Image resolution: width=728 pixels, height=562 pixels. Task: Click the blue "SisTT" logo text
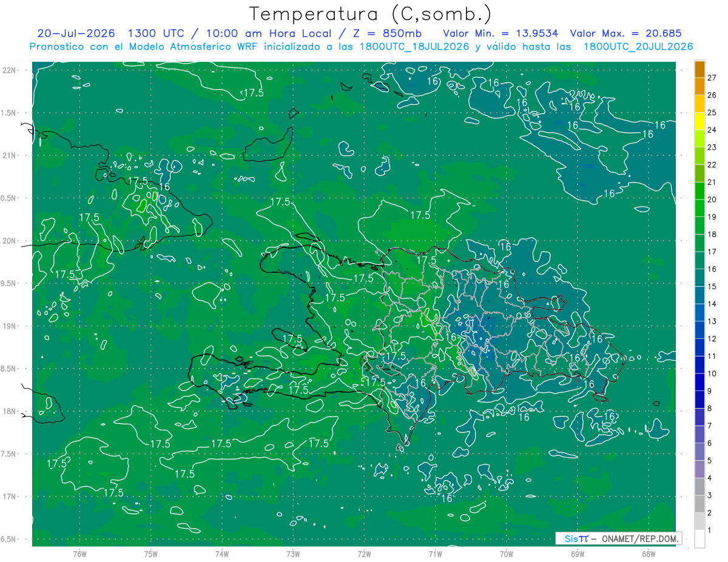click(576, 538)
